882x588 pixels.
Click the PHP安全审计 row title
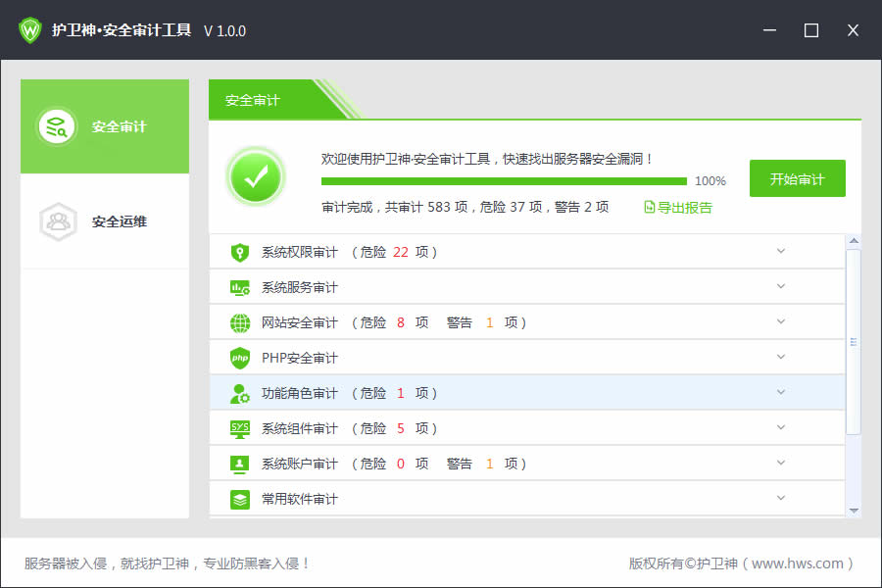[300, 358]
